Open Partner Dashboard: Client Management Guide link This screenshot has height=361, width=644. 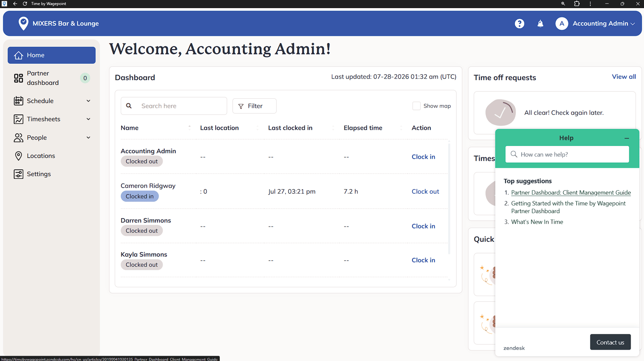(x=571, y=193)
